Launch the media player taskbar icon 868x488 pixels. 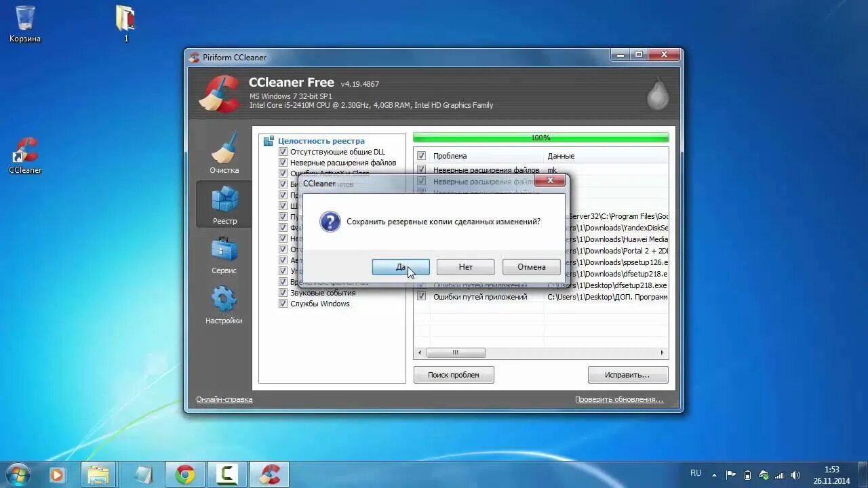57,474
